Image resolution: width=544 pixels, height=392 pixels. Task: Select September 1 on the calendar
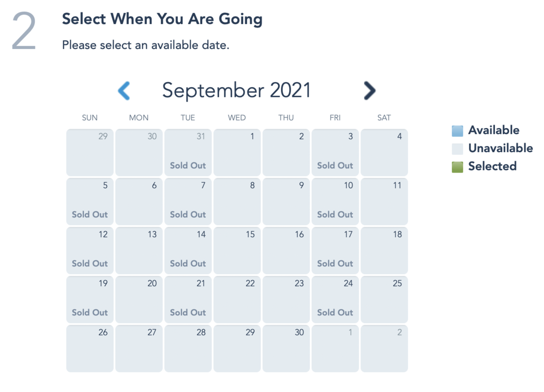tap(237, 152)
